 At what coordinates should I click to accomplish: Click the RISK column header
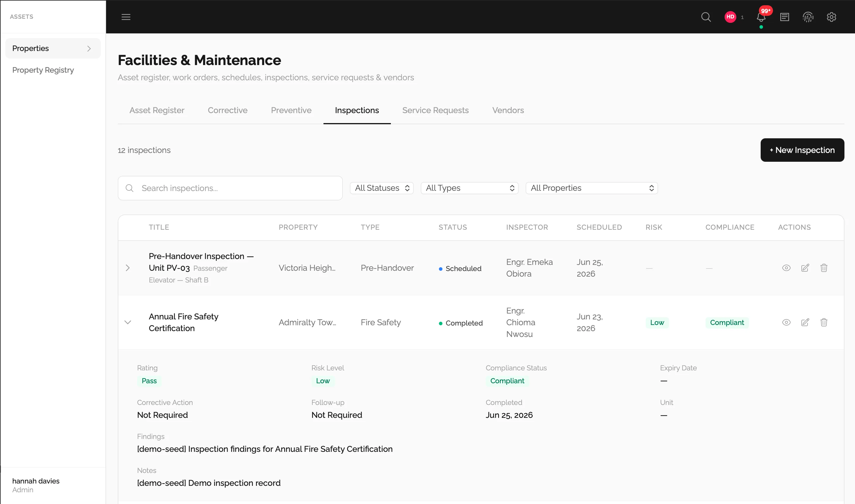654,227
